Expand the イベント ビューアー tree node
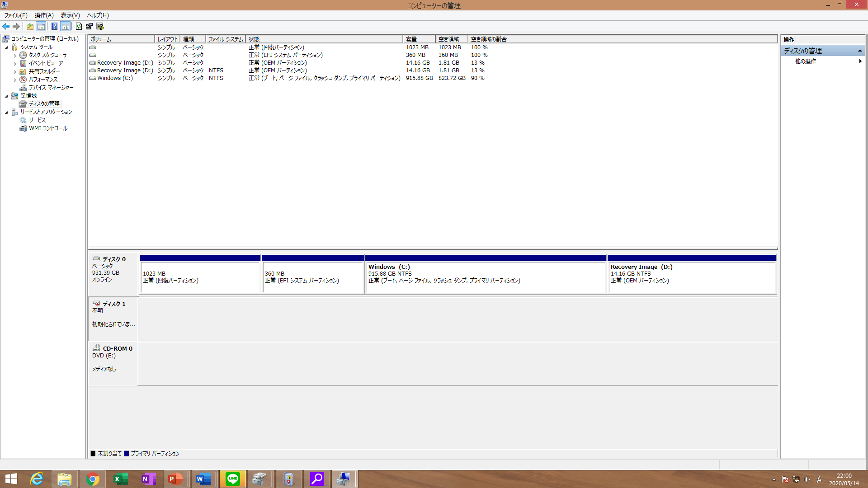Image resolution: width=868 pixels, height=488 pixels. pyautogui.click(x=15, y=64)
